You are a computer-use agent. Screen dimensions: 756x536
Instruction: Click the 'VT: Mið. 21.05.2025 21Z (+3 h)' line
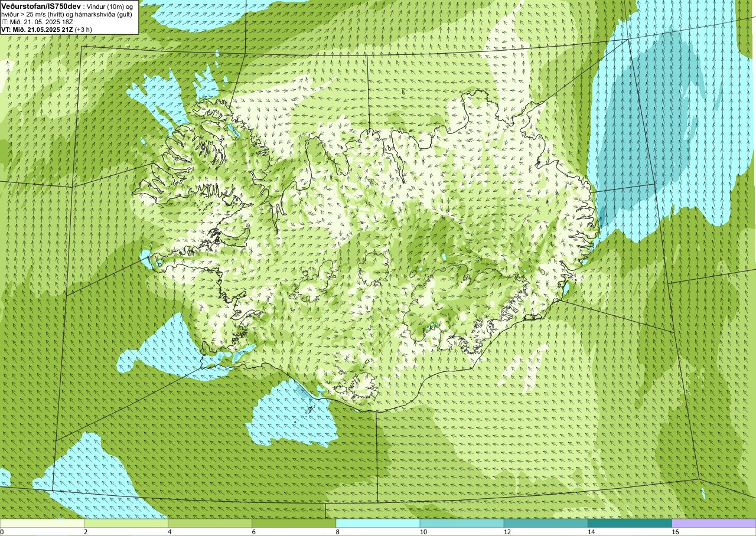tap(46, 30)
